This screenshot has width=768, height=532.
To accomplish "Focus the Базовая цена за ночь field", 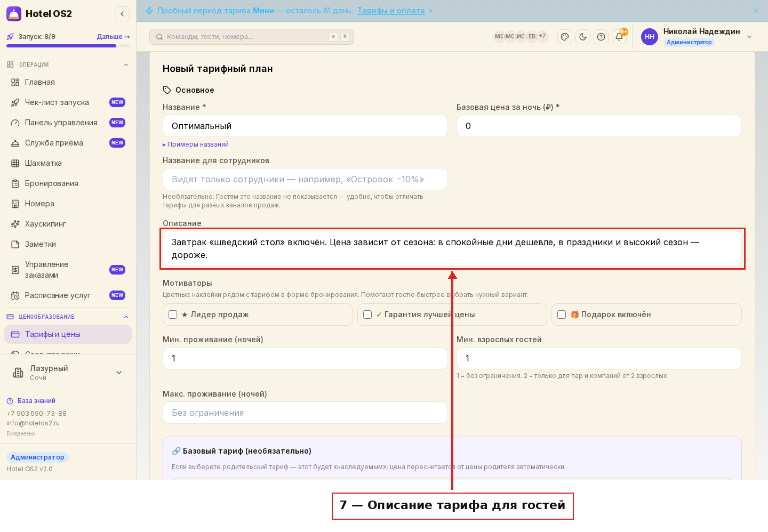I will [x=599, y=126].
